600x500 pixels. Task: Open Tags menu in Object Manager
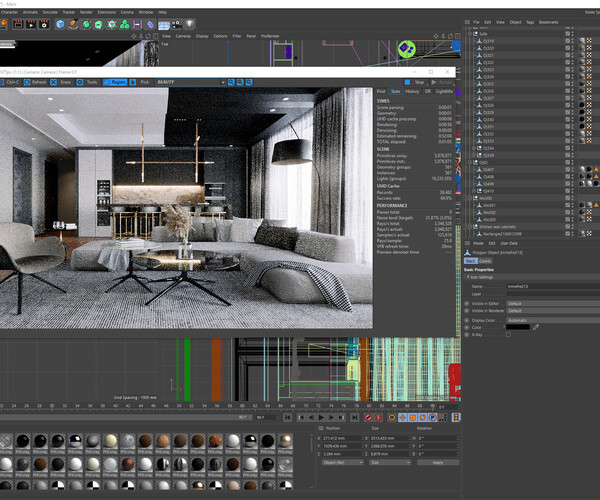point(530,22)
